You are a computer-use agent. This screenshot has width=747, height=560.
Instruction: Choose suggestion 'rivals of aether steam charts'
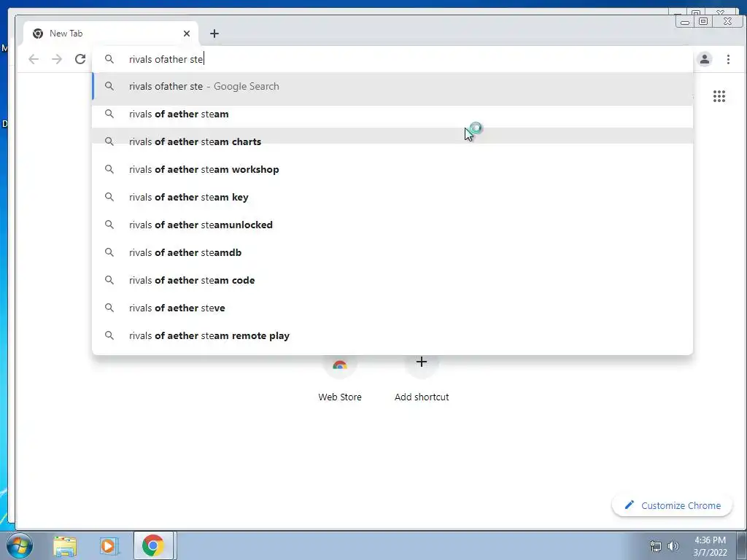[x=392, y=141]
